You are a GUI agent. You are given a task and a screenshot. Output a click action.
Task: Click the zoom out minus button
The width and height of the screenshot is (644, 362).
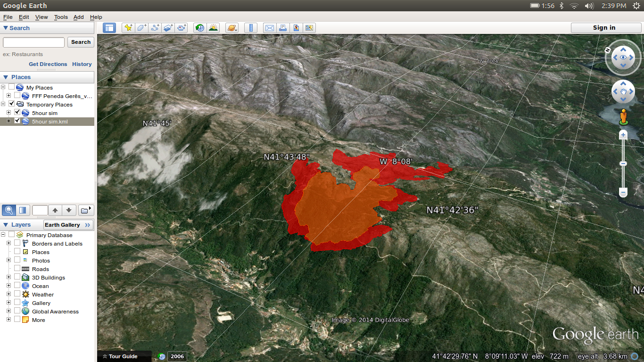(x=623, y=192)
